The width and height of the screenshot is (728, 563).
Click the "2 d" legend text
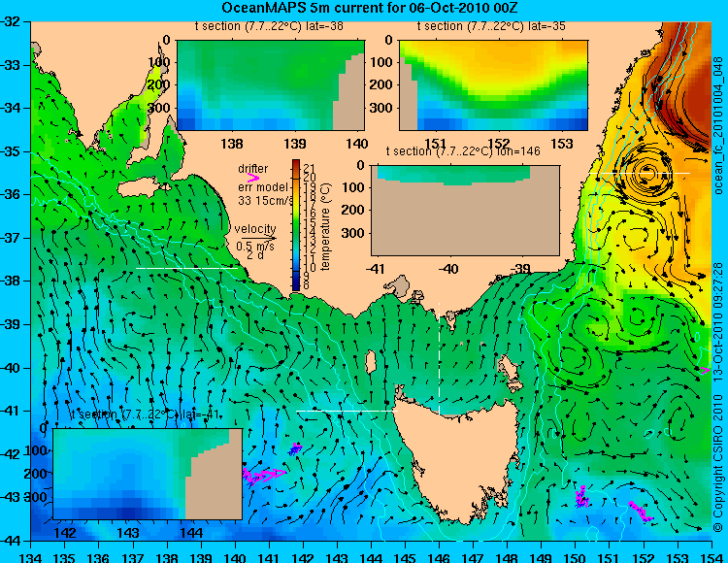(254, 255)
